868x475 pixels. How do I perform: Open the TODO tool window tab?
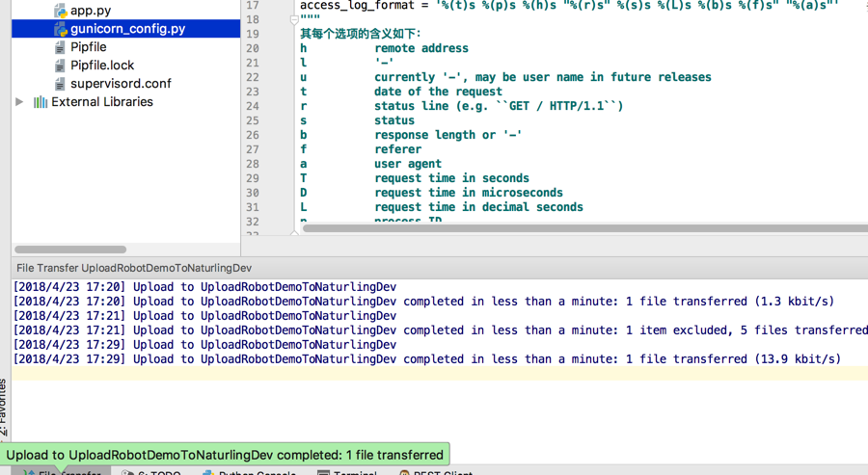tap(151, 473)
